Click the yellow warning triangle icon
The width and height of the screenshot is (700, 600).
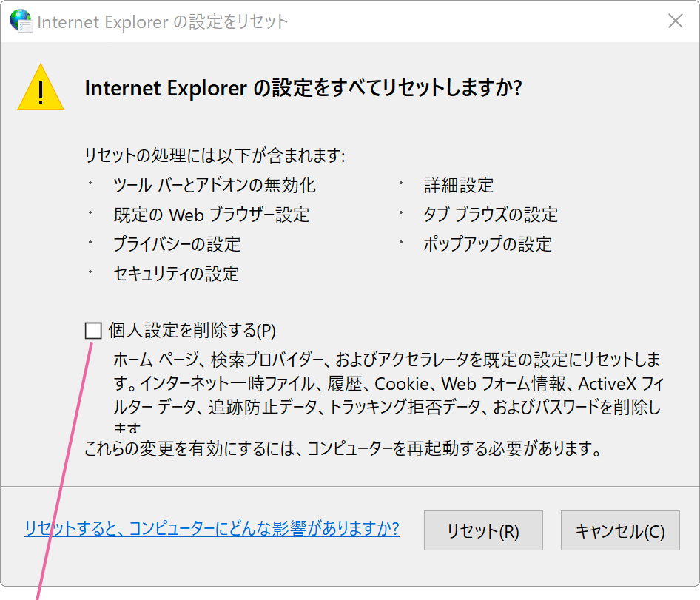pos(41,87)
